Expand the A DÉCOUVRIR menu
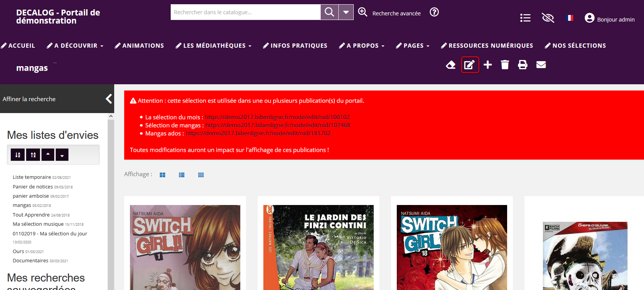The height and width of the screenshot is (290, 644). pos(79,45)
